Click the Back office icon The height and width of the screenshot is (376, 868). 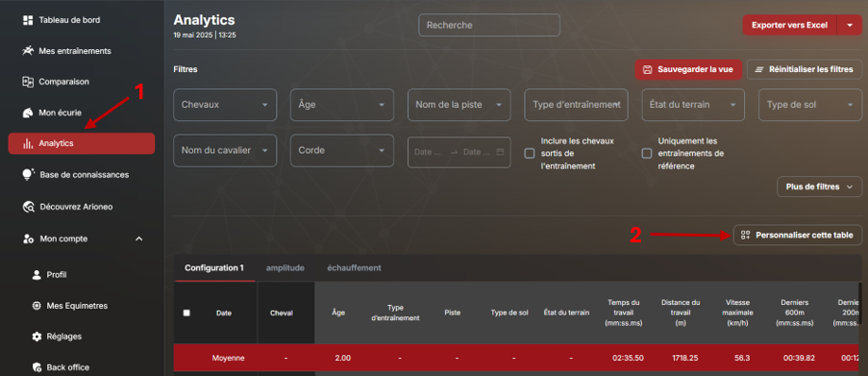(x=37, y=367)
